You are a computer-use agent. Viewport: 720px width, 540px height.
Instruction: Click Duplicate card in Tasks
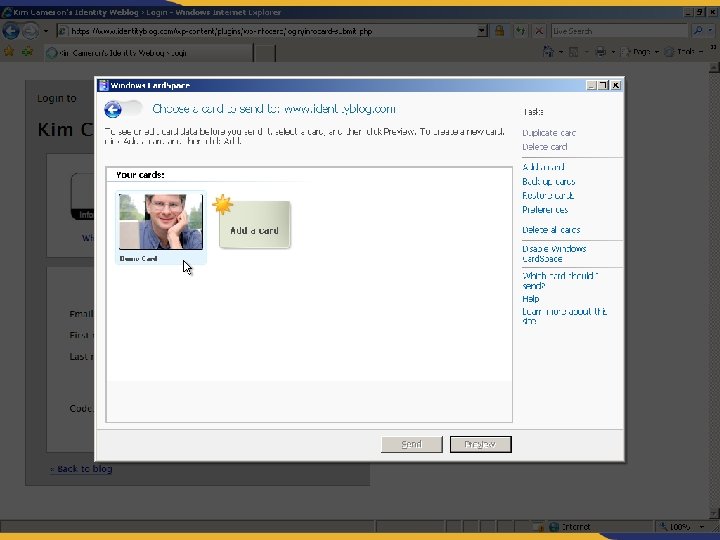click(x=549, y=133)
